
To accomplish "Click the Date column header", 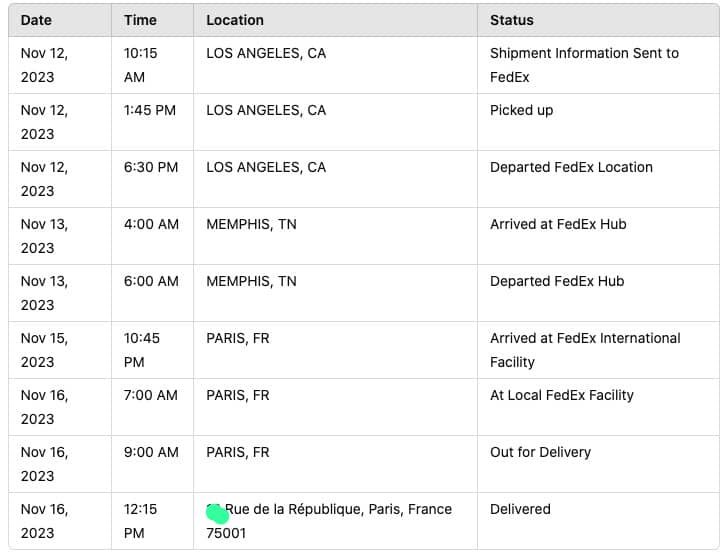I will point(36,20).
